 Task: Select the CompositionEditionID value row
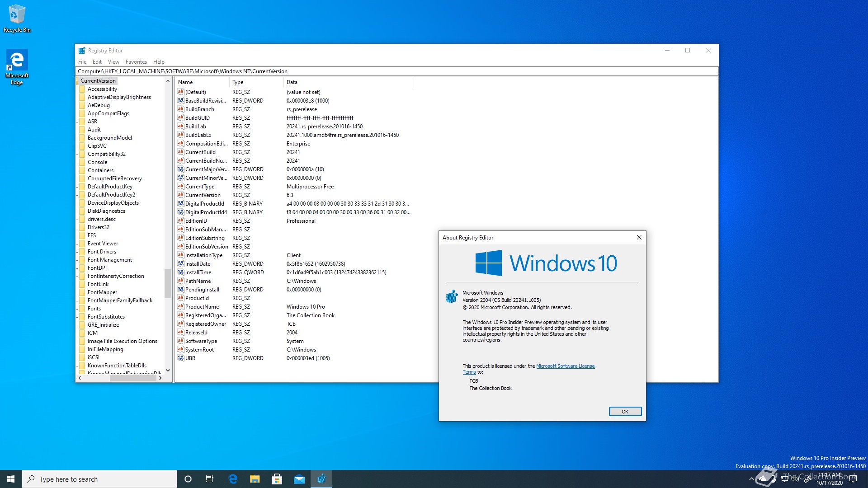pos(294,143)
